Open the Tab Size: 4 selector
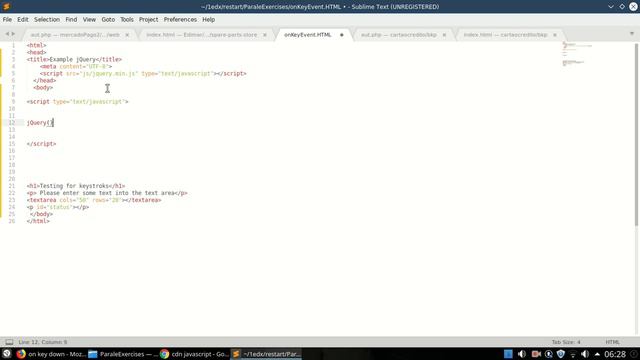Viewport: 640px width, 360px height. coord(566,342)
